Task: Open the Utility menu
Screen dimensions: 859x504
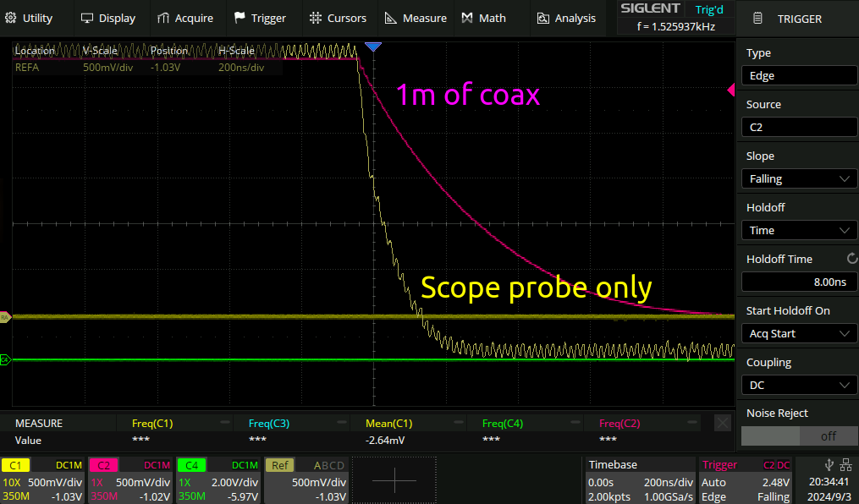Action: (30, 18)
